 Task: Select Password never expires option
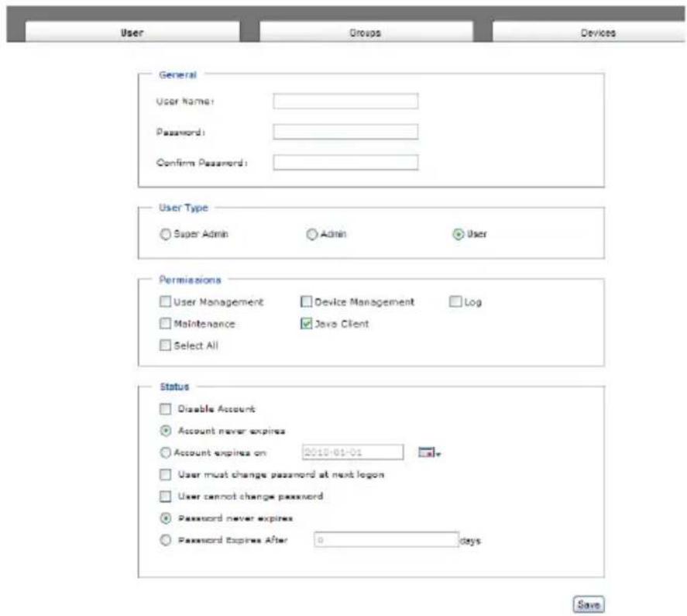(x=165, y=518)
